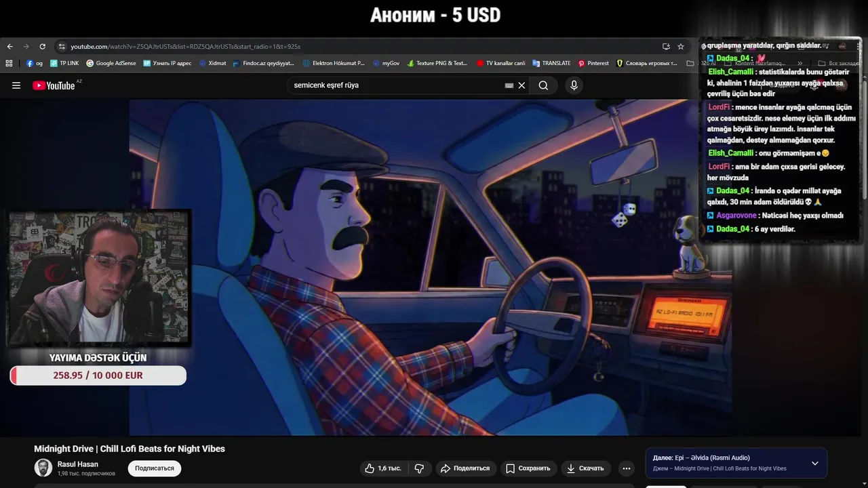Open the Google AdSense bookmark

[111, 63]
